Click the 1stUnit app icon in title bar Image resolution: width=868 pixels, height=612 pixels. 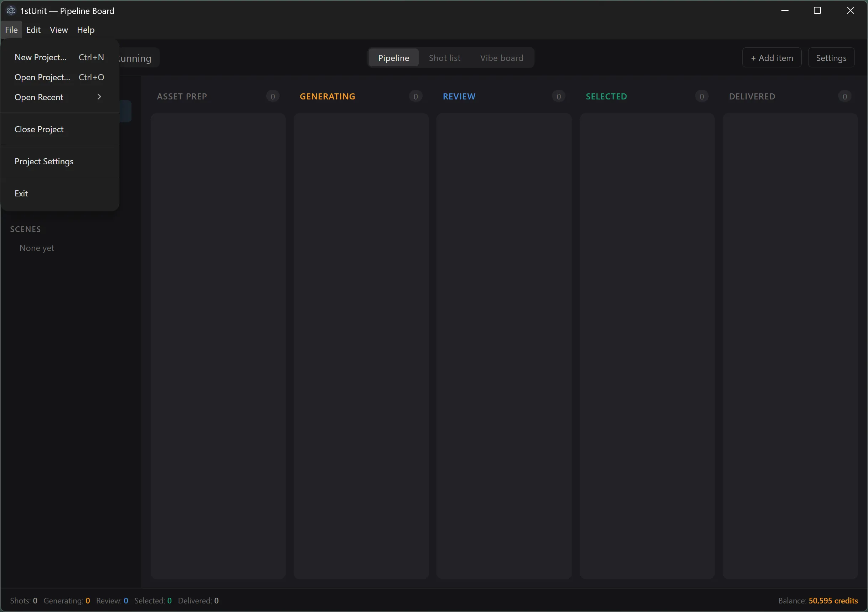pyautogui.click(x=11, y=11)
